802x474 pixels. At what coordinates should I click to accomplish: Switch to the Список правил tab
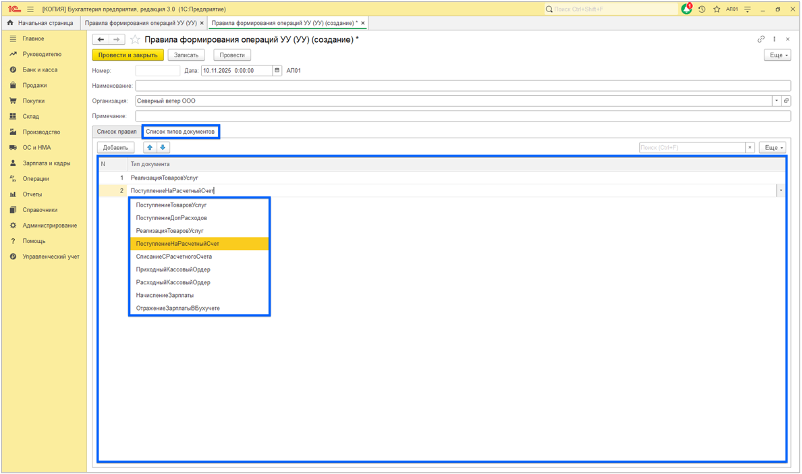click(x=116, y=131)
